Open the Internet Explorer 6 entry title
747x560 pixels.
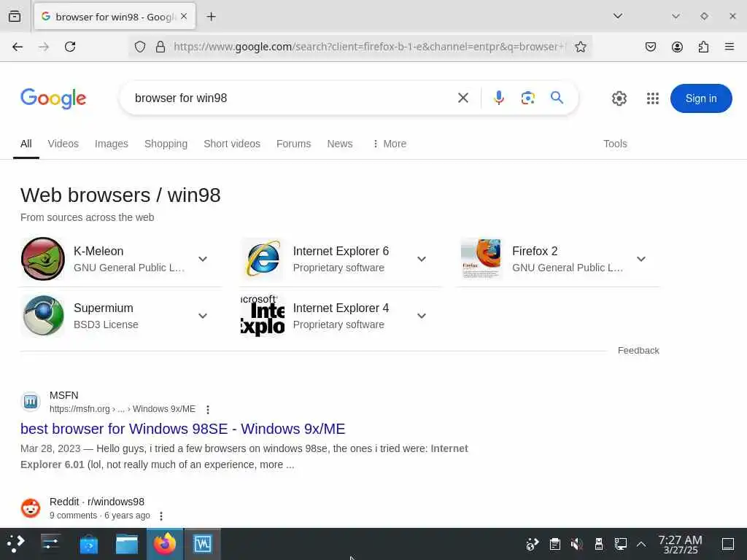coord(341,251)
